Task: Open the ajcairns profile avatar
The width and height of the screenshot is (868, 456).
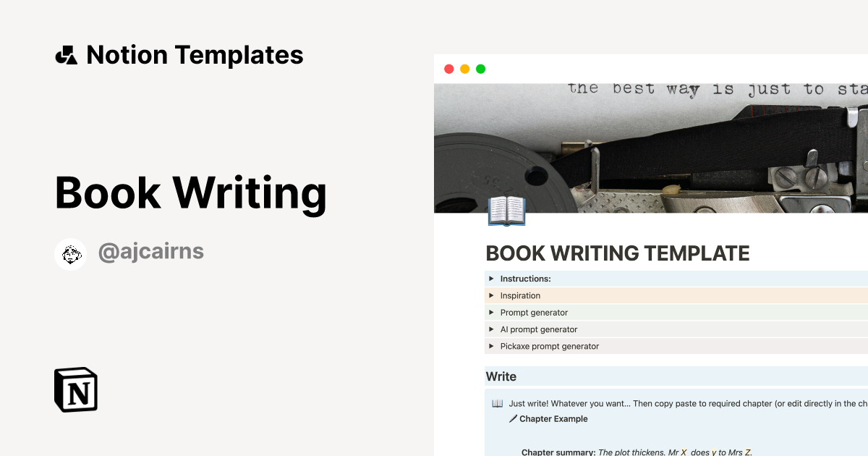Action: pos(70,254)
